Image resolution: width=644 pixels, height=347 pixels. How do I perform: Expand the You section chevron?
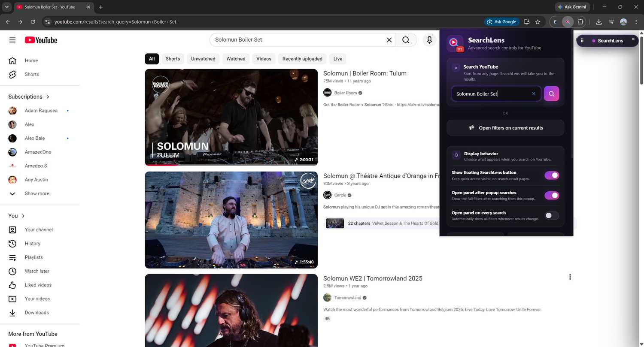click(23, 216)
